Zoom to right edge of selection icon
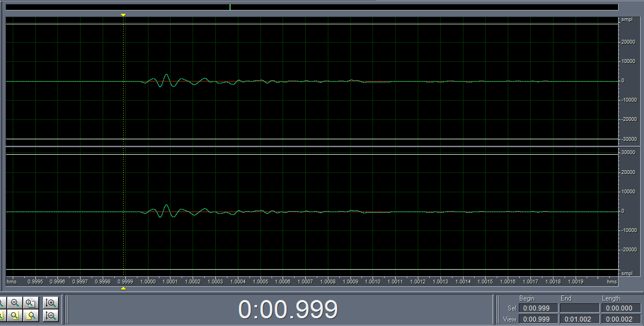644x326 pixels. click(30, 316)
